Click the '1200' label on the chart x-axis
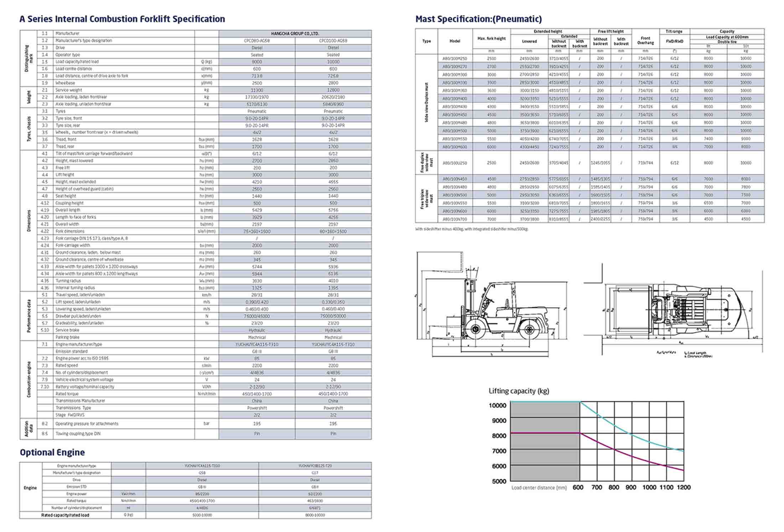784x532 pixels. point(684,487)
